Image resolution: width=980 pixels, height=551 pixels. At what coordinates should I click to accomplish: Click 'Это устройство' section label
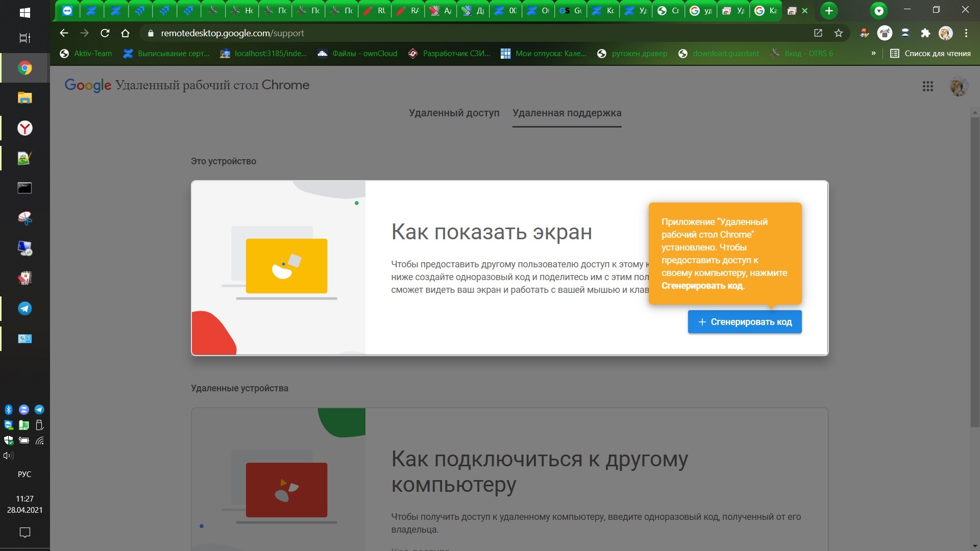(224, 161)
